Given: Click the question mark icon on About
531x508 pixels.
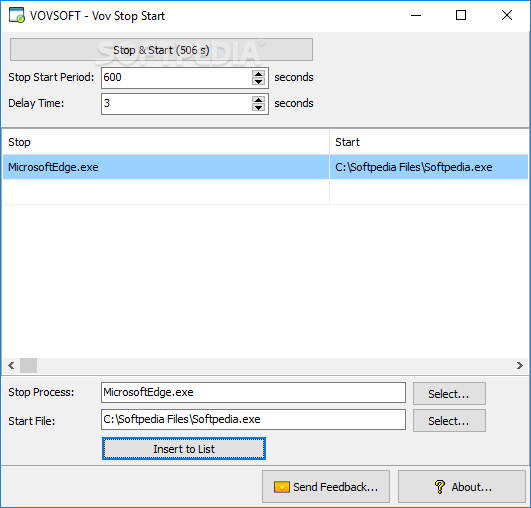Looking at the screenshot, I should pos(440,487).
